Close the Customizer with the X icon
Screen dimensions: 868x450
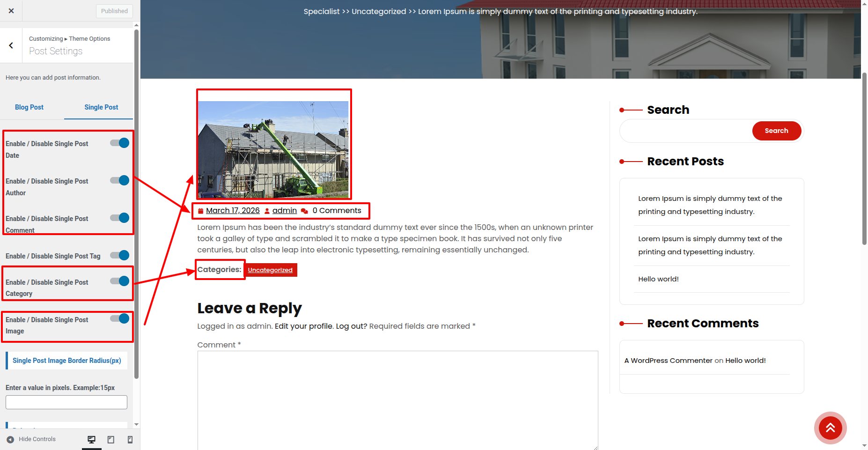coord(11,11)
